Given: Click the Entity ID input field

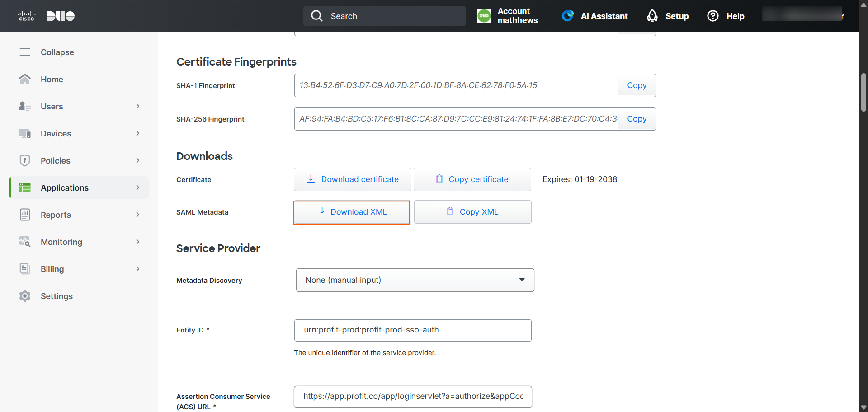Looking at the screenshot, I should tap(413, 330).
